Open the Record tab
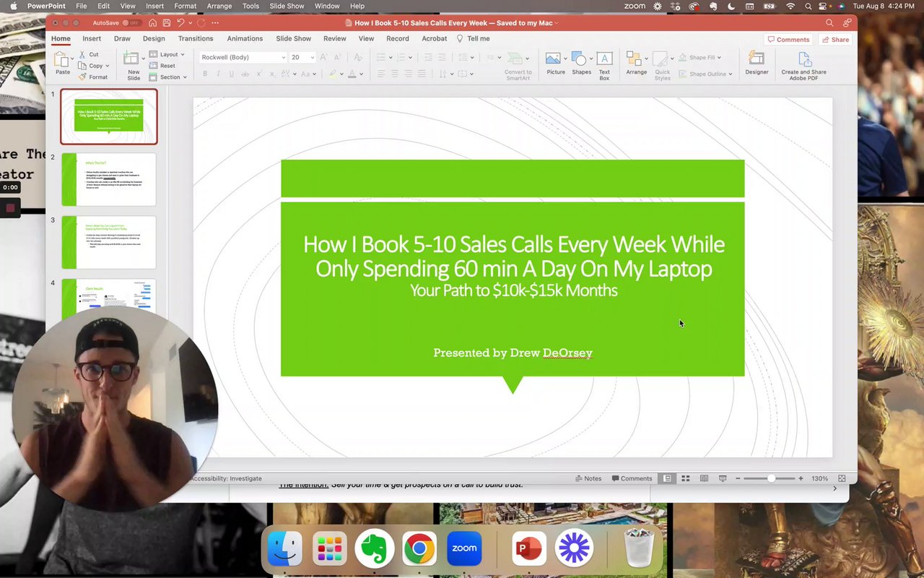This screenshot has width=924, height=578. point(398,39)
